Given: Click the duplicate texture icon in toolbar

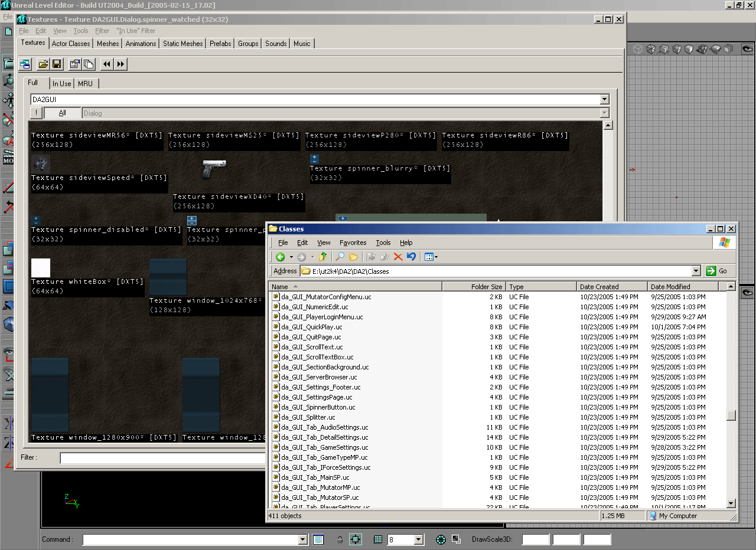Looking at the screenshot, I should pos(89,64).
